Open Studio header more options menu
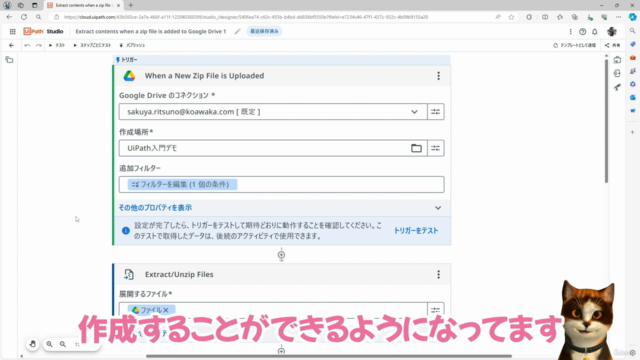Screen dimensions: 640x360 [570, 31]
